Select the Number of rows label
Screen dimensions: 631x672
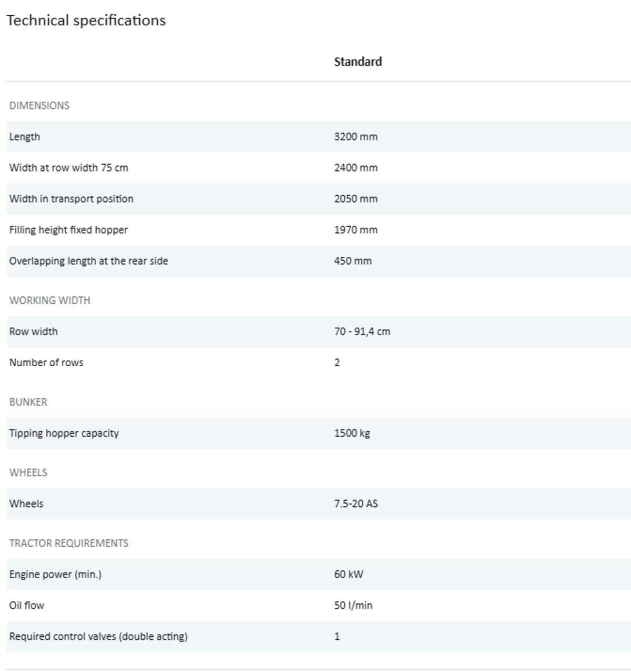[46, 363]
